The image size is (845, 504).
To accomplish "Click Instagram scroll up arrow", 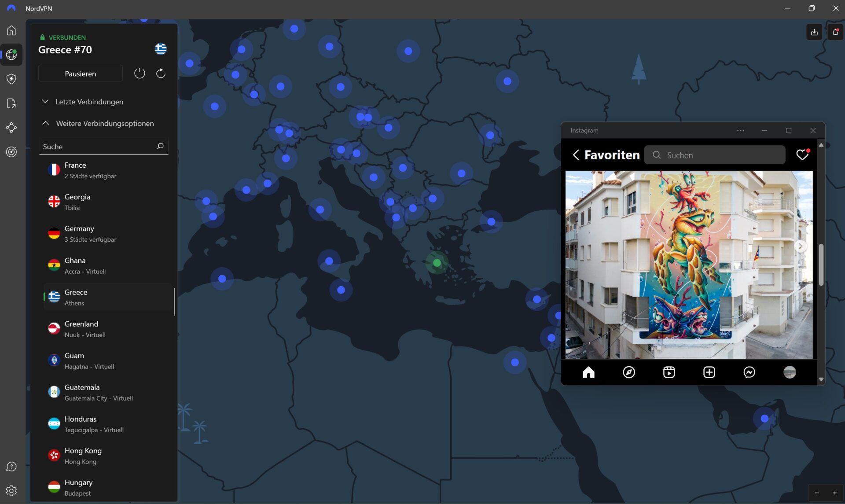I will click(x=821, y=145).
